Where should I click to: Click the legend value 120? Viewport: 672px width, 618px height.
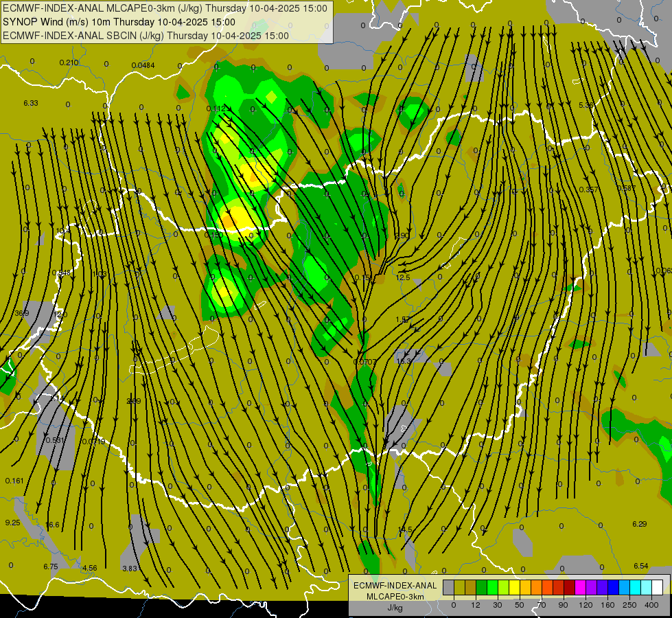coord(586,605)
